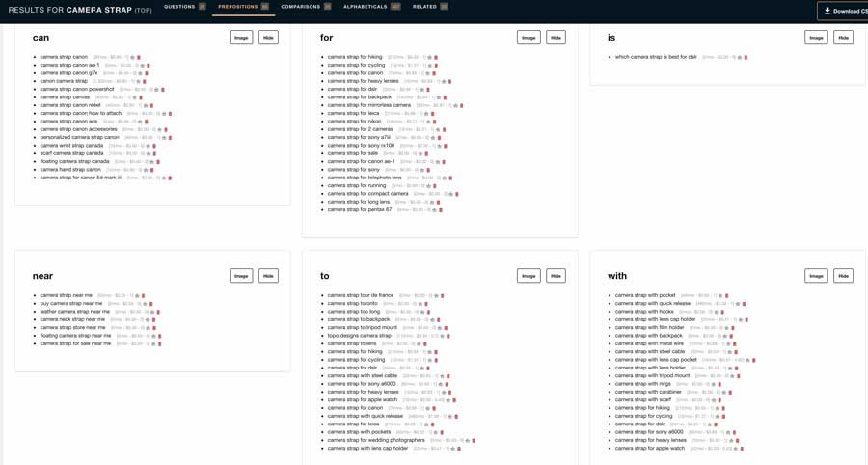Click Image button on the 'is' card
Screen dimensions: 868x465
[x=817, y=38]
